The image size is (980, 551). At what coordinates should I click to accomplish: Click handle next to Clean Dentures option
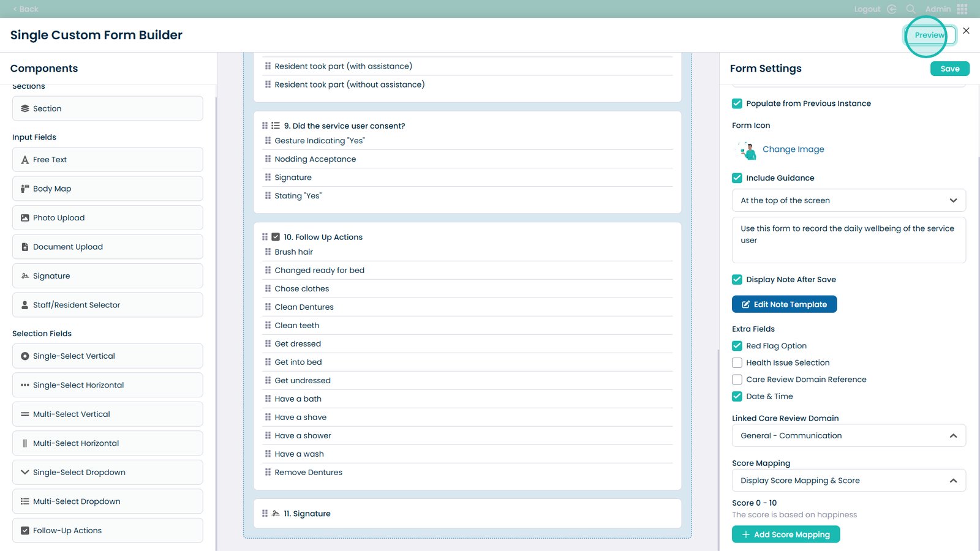pos(268,307)
